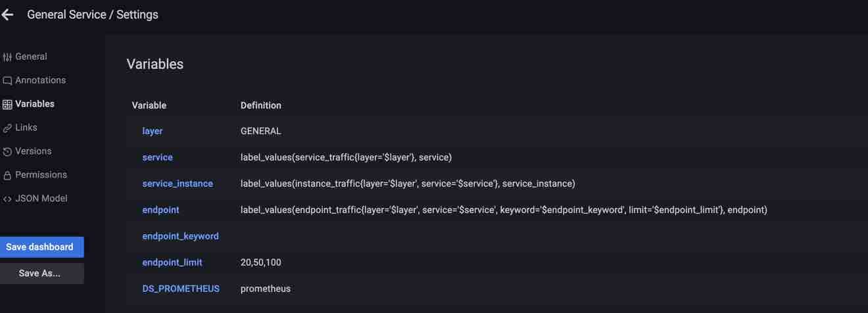Click the endpoint label_values definition text
Viewport: 868px width, 313px height.
tap(504, 210)
